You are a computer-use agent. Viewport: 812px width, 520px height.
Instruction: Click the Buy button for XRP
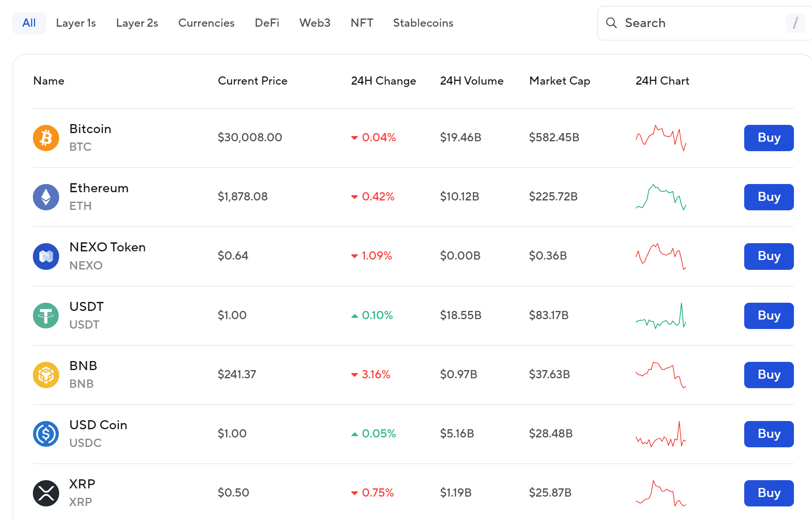(x=769, y=493)
